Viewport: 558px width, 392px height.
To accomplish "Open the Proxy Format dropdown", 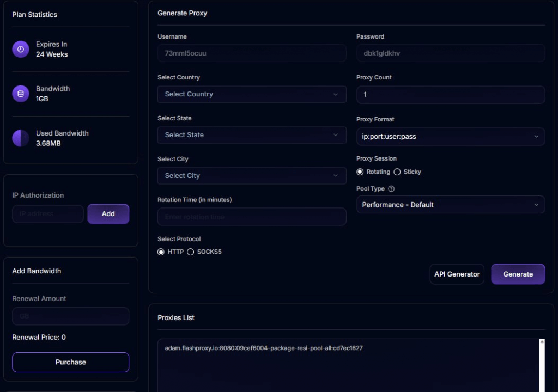I will 450,137.
